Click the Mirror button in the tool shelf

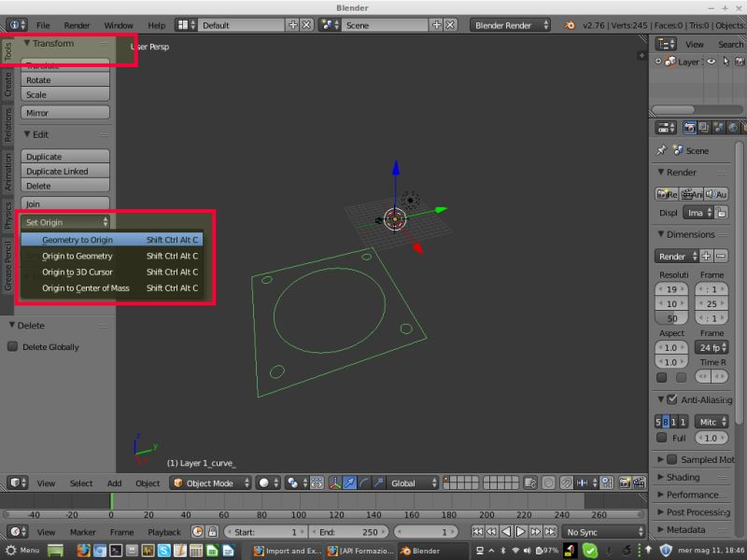[64, 112]
